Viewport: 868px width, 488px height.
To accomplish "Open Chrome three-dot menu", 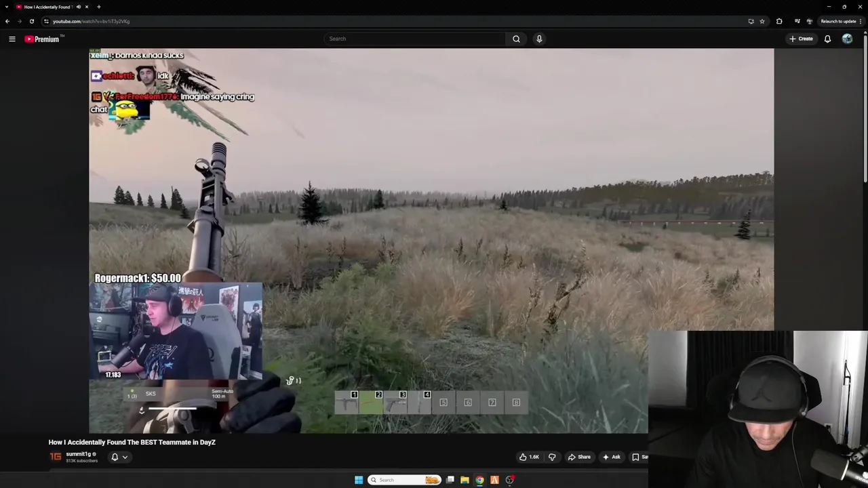I will 861,21.
